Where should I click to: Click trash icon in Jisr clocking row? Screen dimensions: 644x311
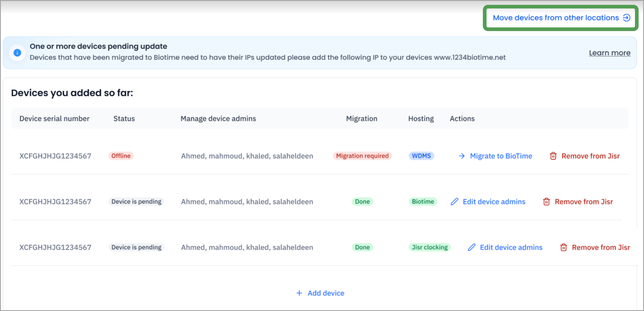tap(563, 247)
